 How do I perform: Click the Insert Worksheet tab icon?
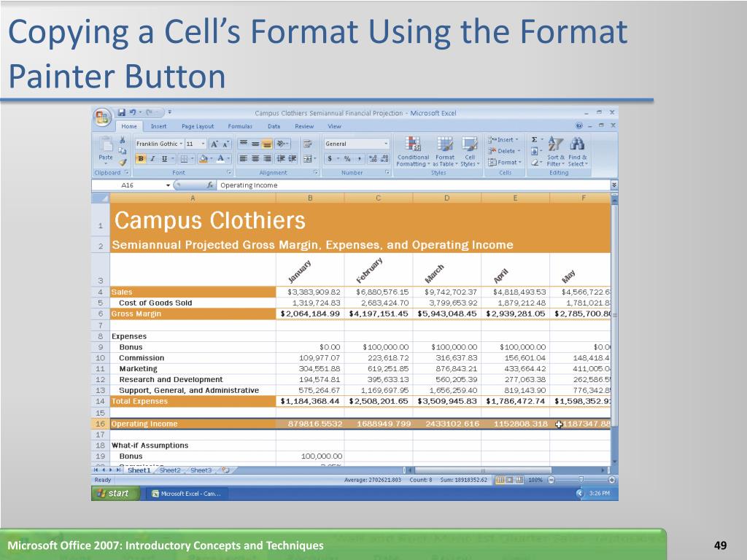(226, 470)
